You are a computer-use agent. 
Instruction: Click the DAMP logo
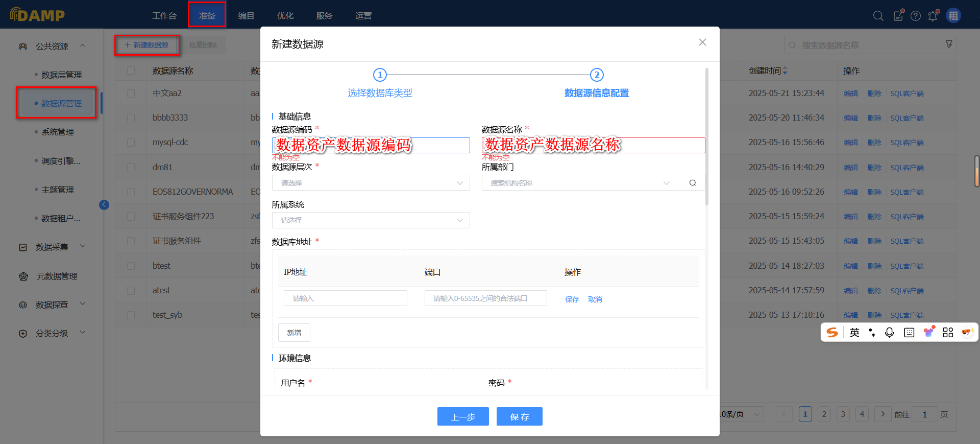coord(37,15)
